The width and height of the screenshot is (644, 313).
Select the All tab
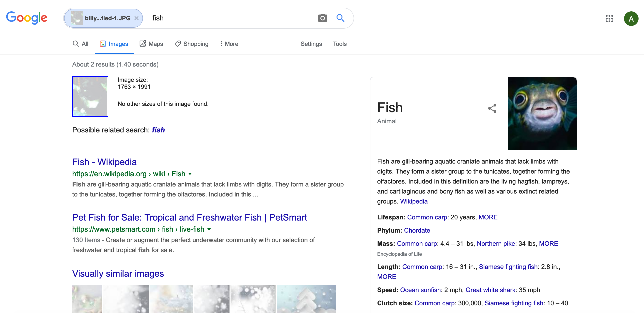(80, 44)
